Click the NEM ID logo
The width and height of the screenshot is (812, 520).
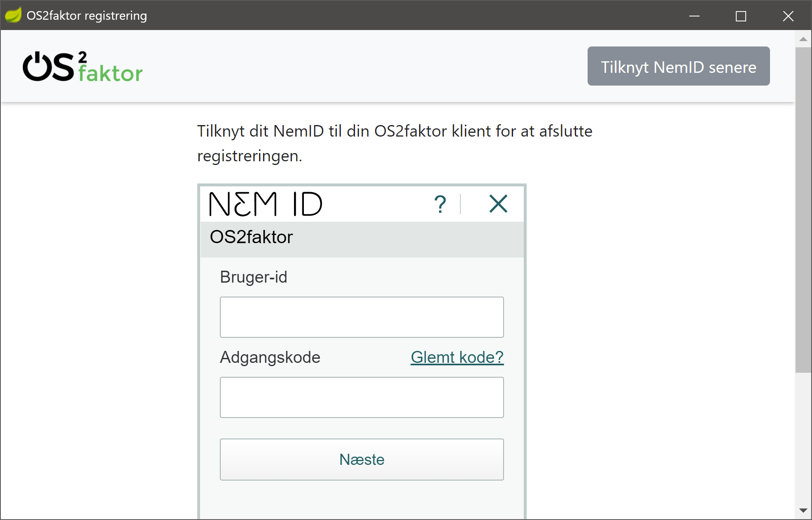pyautogui.click(x=266, y=204)
